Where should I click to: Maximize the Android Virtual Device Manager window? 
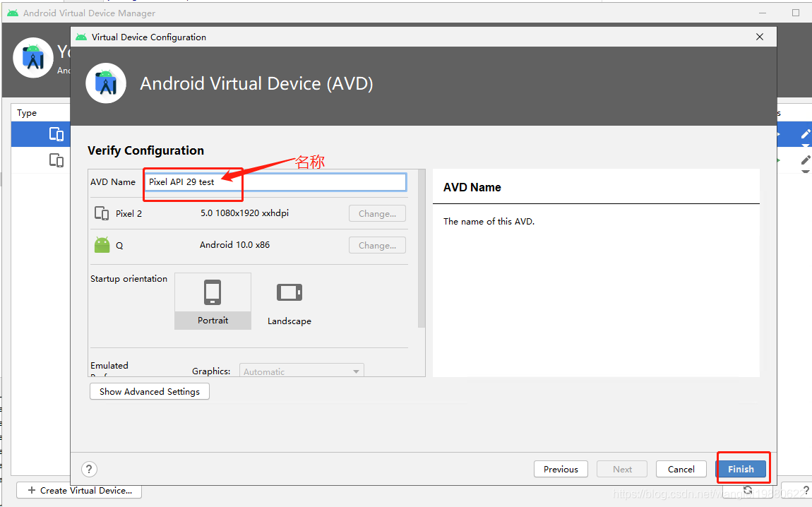tap(796, 13)
